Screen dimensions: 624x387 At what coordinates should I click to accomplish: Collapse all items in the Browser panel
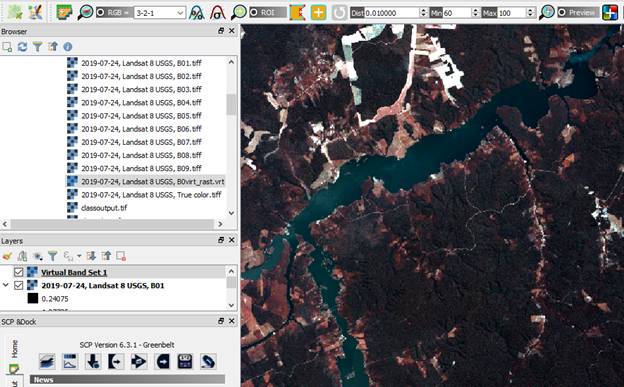[x=53, y=47]
